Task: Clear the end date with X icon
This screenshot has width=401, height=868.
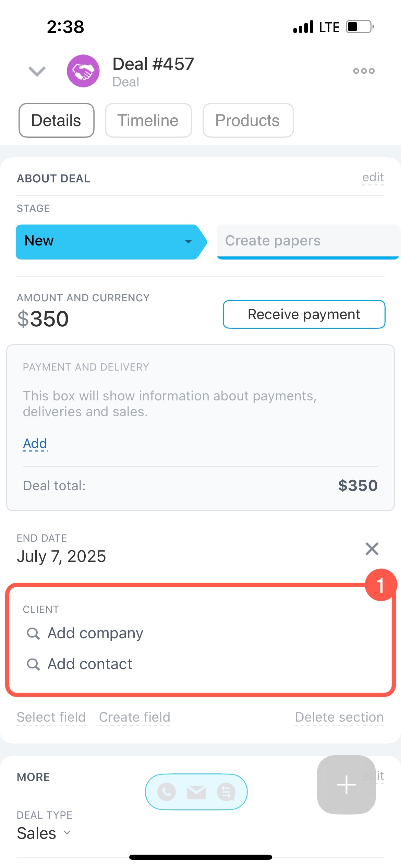Action: coord(372,548)
